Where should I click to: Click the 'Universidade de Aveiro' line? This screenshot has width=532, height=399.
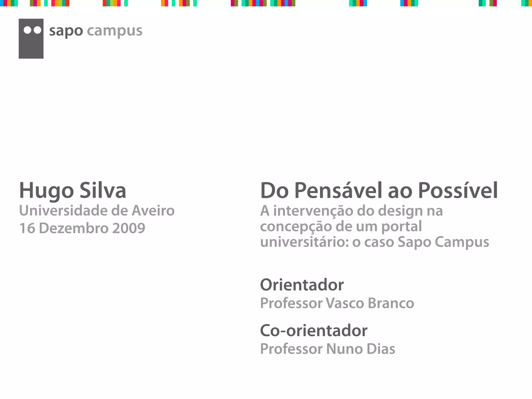click(97, 210)
